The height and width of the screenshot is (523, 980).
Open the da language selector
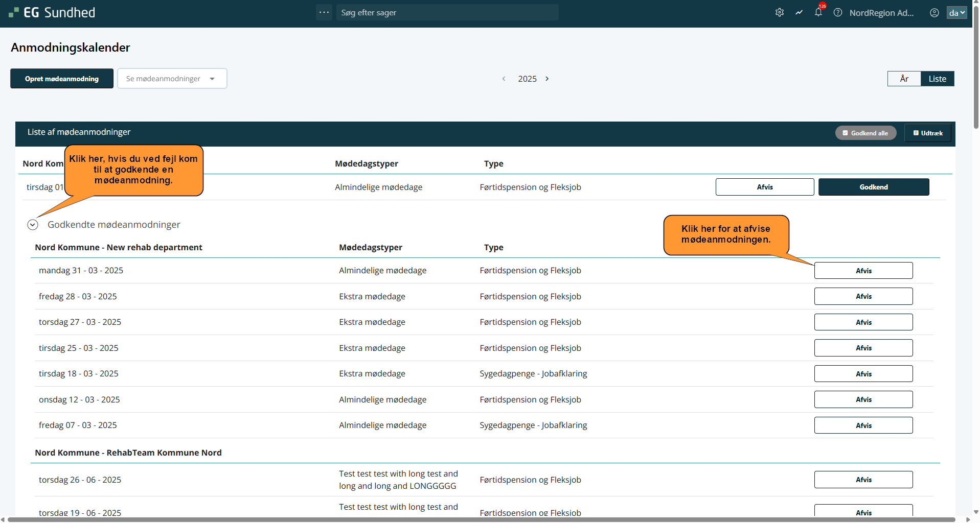(956, 13)
